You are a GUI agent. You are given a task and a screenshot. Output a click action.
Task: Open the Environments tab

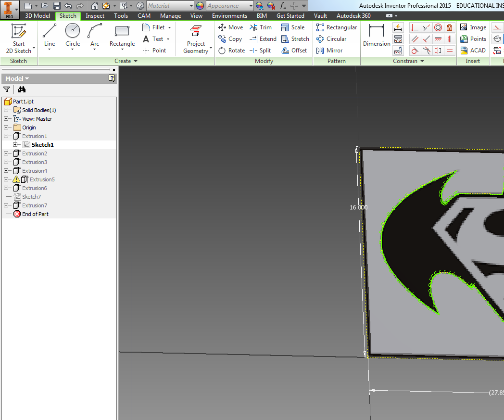[x=229, y=16]
